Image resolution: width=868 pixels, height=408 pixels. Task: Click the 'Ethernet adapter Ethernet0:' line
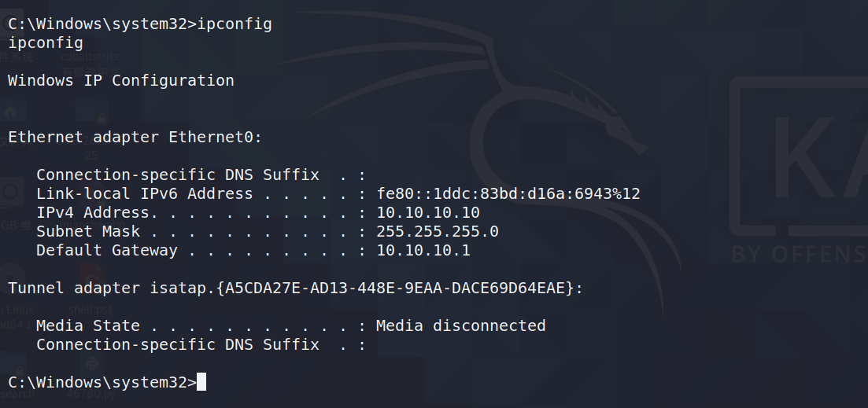pyautogui.click(x=135, y=137)
